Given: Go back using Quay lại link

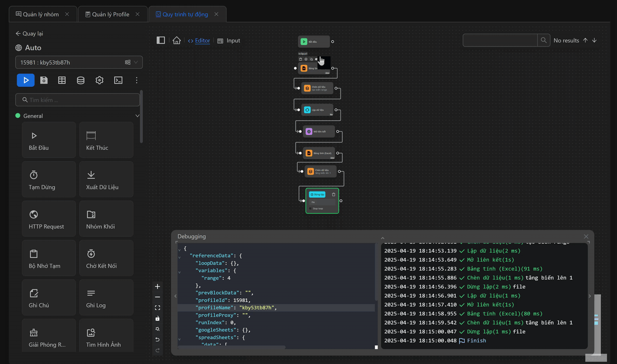Looking at the screenshot, I should click(x=29, y=33).
